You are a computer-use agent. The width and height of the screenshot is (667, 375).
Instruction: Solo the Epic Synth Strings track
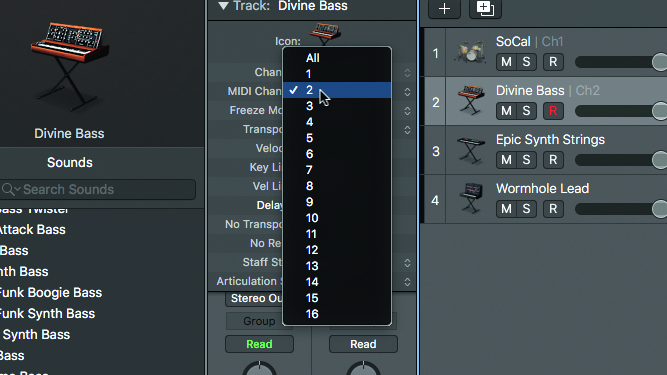pyautogui.click(x=526, y=160)
